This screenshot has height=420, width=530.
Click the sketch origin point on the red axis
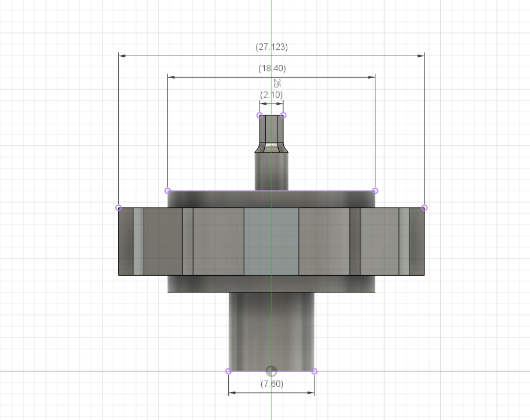272,371
